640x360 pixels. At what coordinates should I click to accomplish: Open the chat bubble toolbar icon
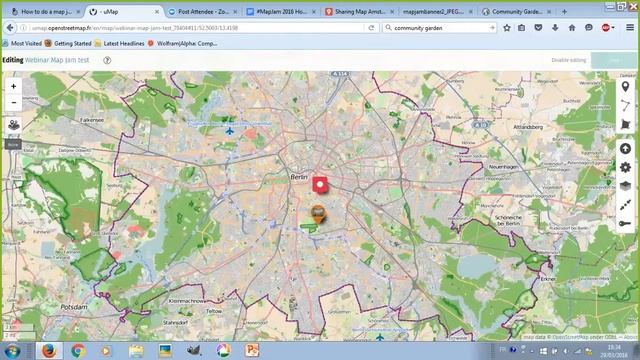click(x=589, y=28)
